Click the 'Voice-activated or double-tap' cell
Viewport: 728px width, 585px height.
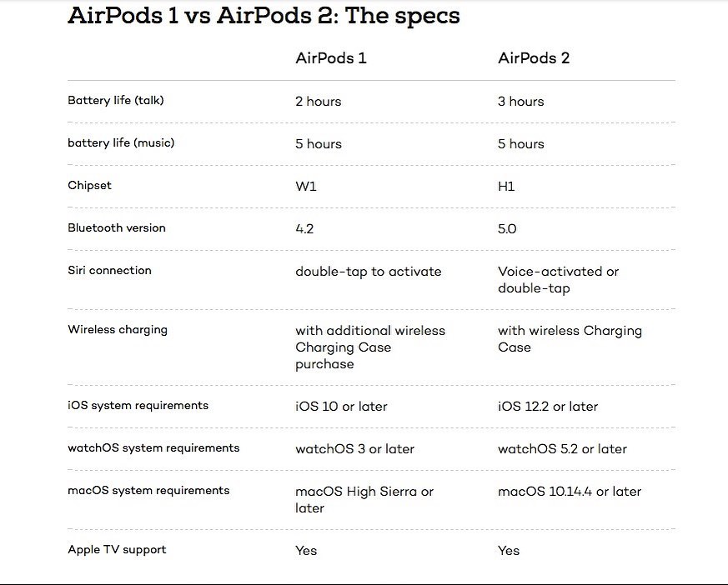coord(558,280)
